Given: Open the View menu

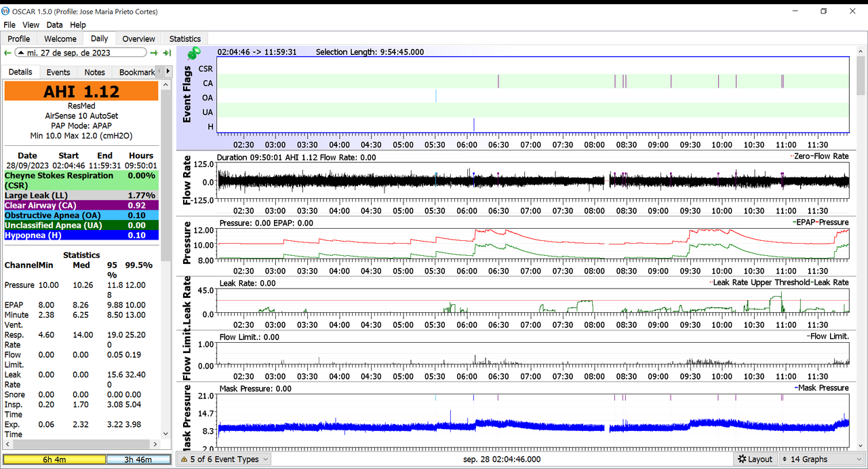Looking at the screenshot, I should [x=31, y=25].
